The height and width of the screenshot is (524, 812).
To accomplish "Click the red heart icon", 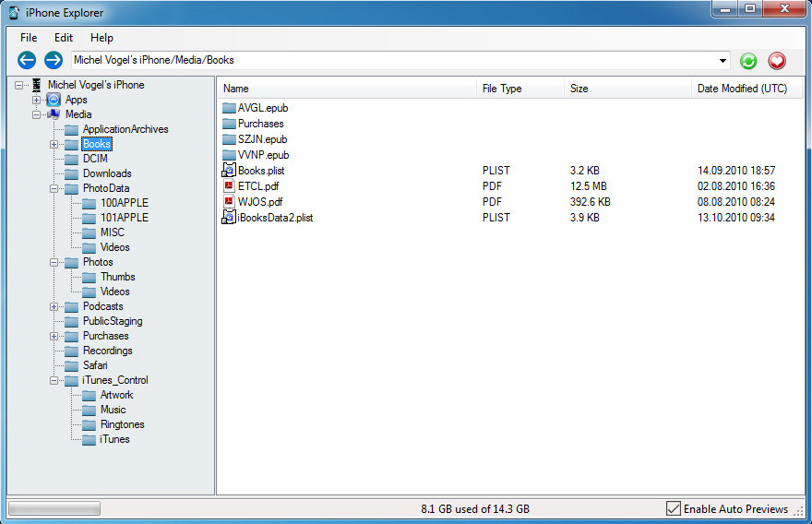I will pyautogui.click(x=777, y=61).
